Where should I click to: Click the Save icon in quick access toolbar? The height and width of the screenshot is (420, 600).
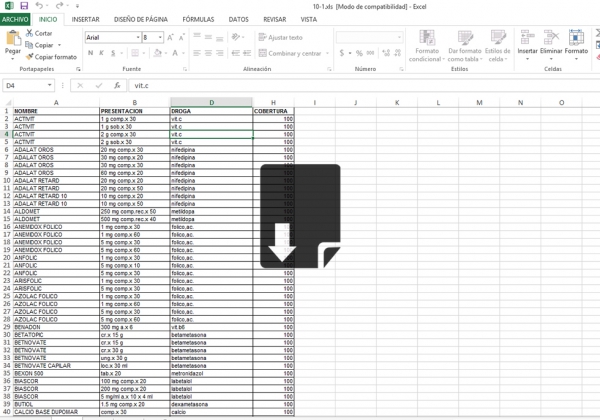point(24,6)
